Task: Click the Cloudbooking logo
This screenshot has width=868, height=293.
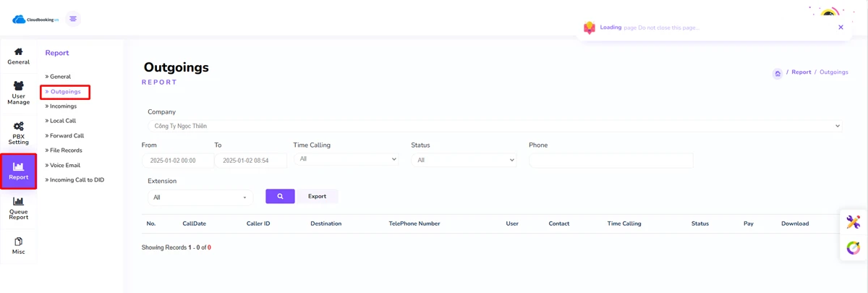Action: click(x=35, y=20)
